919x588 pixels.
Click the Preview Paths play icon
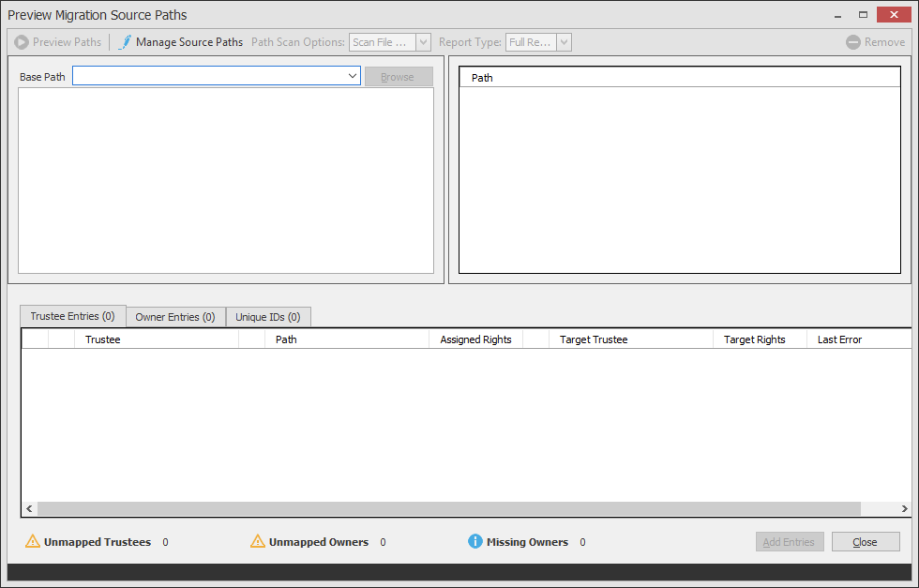[22, 42]
